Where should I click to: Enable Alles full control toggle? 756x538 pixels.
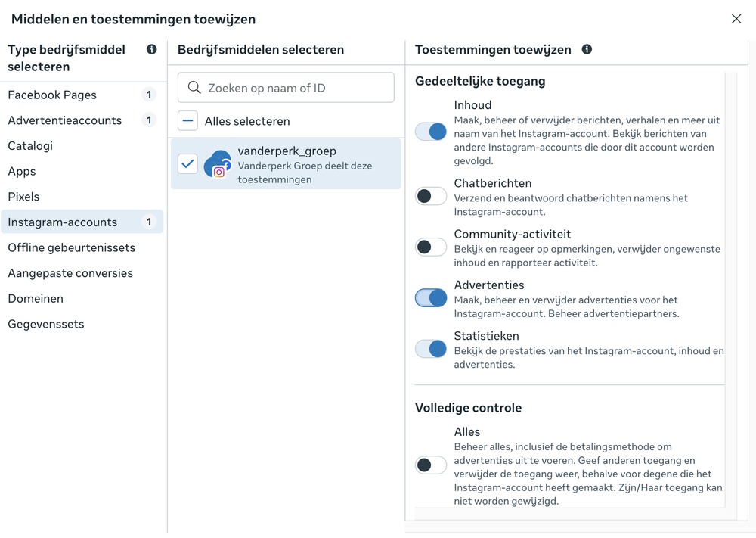click(431, 465)
